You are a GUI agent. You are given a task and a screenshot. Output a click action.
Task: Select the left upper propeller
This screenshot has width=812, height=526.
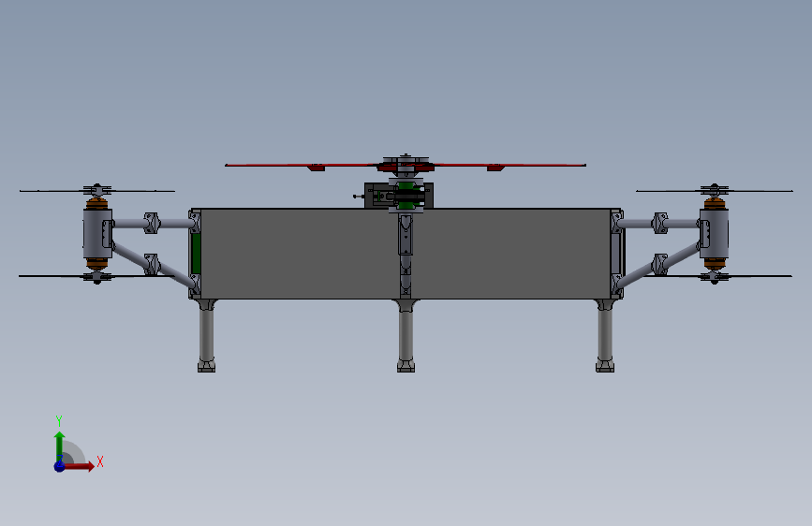point(96,191)
